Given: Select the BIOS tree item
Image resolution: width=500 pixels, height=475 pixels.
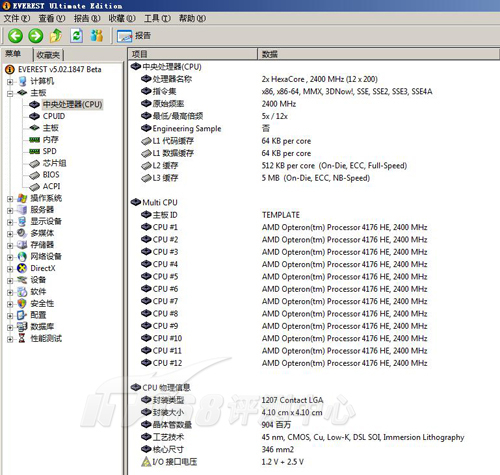Looking at the screenshot, I should point(51,175).
